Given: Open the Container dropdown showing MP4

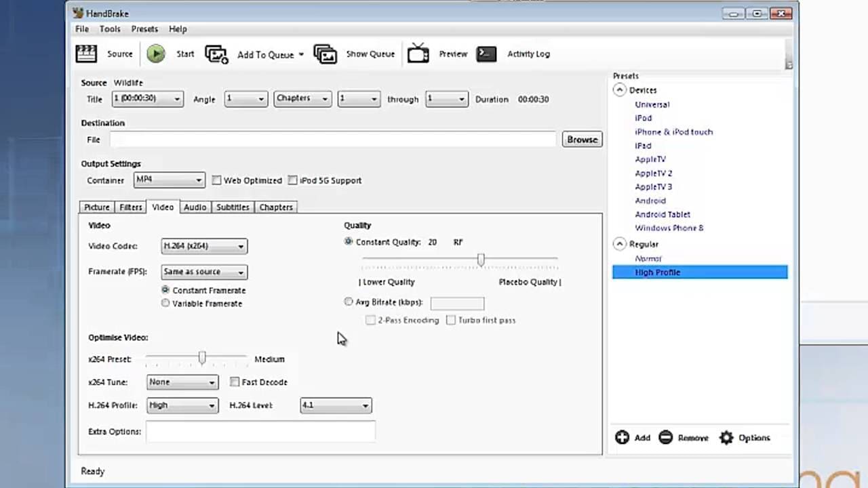Looking at the screenshot, I should pyautogui.click(x=169, y=180).
